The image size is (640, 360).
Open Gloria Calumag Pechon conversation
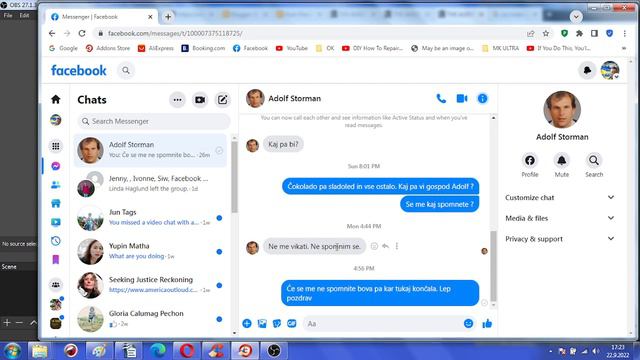click(x=150, y=319)
